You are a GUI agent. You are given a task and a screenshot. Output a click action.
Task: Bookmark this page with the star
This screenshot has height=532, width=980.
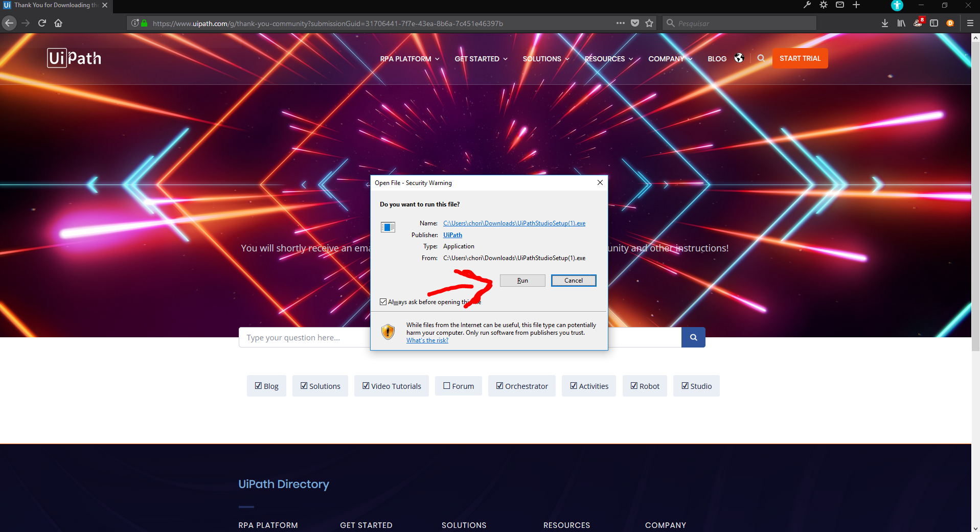point(649,23)
